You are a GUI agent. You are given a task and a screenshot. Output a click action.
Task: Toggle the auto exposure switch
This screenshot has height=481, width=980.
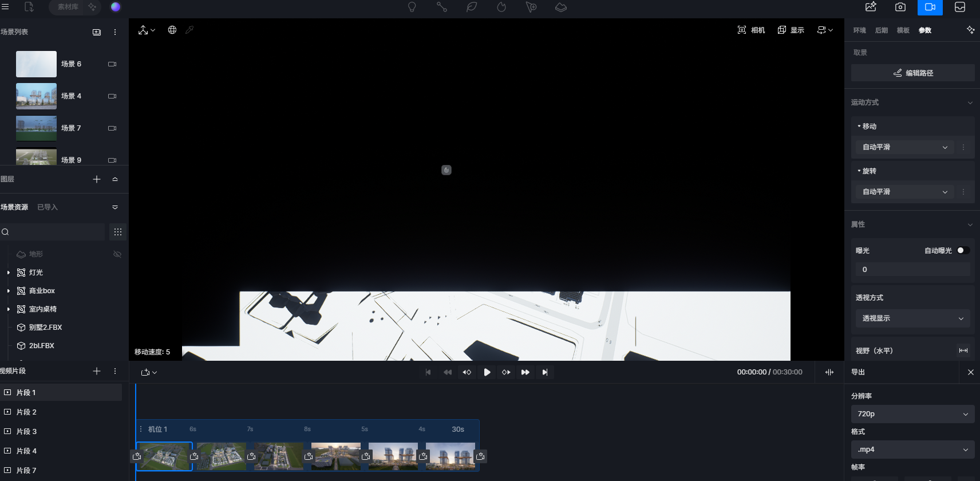(963, 250)
